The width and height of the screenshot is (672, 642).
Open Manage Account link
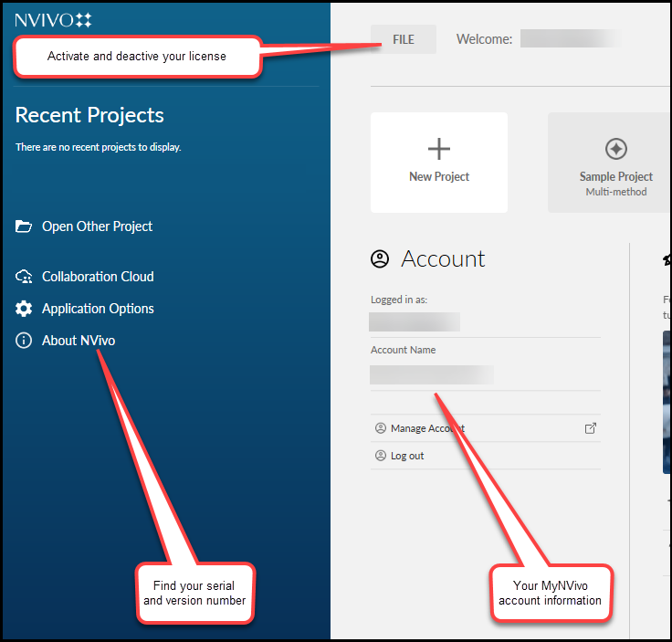click(x=485, y=428)
